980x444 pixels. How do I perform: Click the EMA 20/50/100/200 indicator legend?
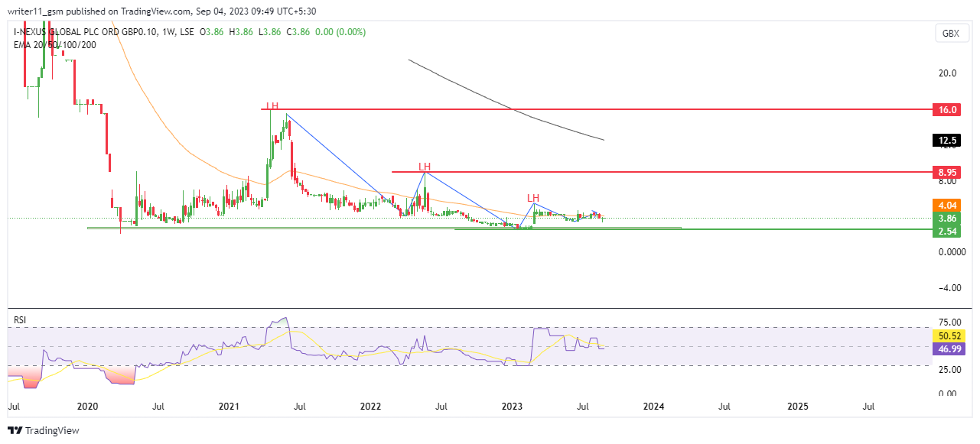tap(55, 44)
